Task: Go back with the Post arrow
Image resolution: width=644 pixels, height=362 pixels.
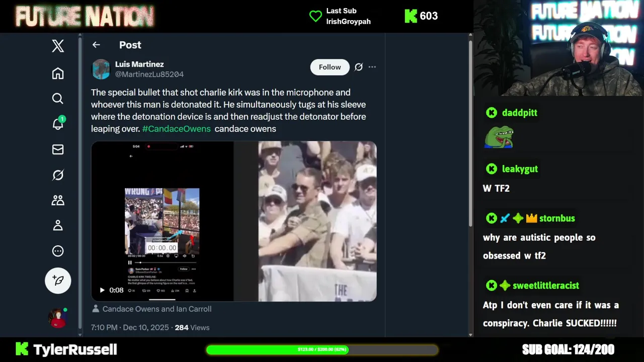Action: (96, 45)
